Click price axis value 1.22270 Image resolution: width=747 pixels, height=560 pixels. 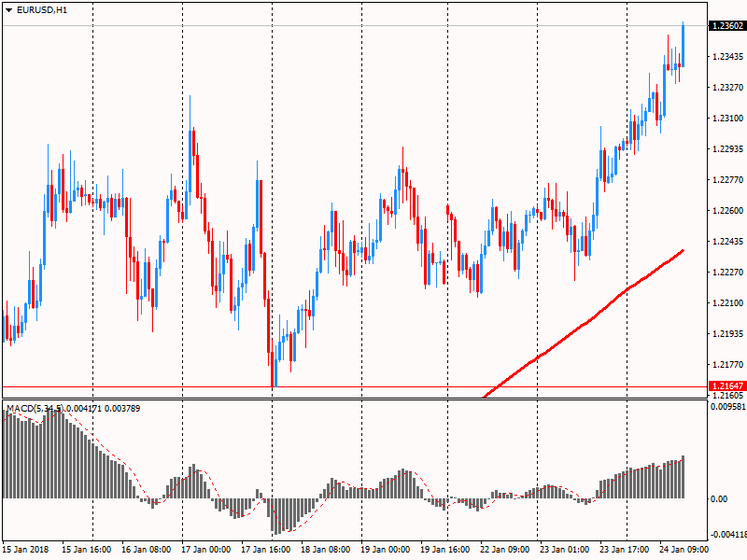pyautogui.click(x=727, y=272)
